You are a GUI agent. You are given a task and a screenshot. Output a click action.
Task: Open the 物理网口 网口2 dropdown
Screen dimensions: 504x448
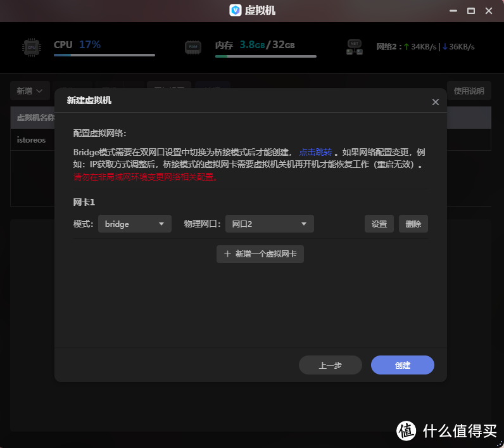click(269, 224)
